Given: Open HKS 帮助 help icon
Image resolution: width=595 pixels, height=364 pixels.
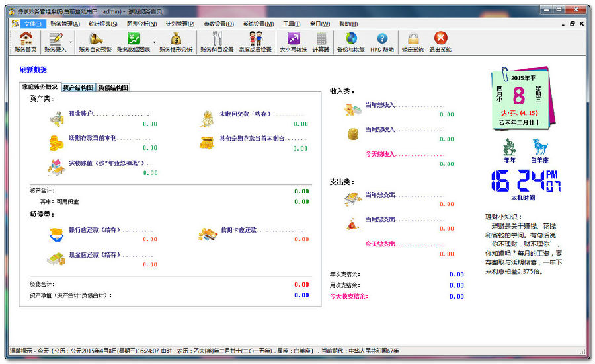Looking at the screenshot, I should [x=381, y=42].
